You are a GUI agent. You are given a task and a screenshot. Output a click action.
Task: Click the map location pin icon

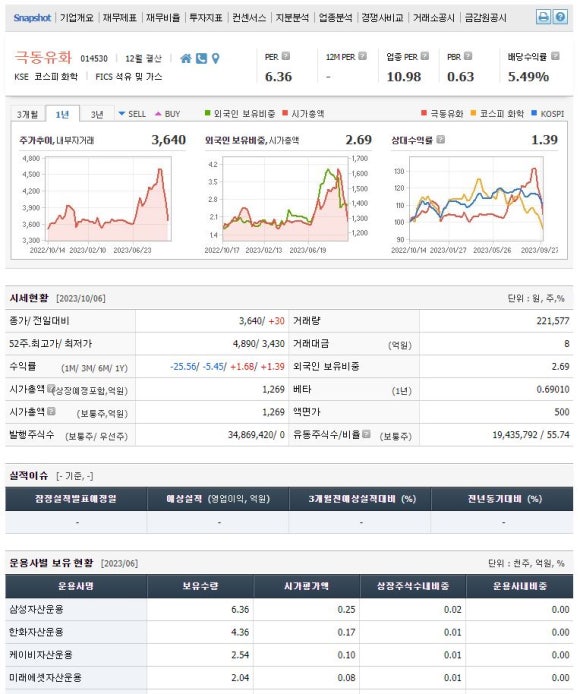tap(216, 58)
